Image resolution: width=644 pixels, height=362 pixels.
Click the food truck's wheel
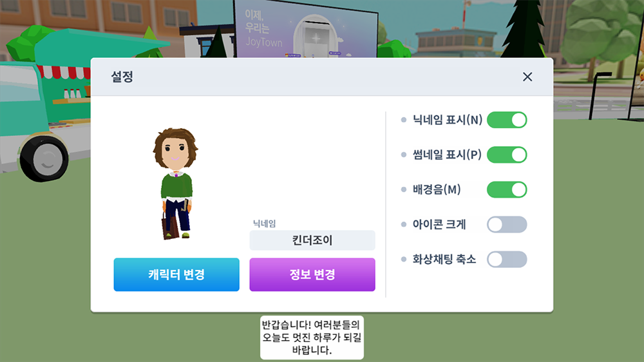pos(44,158)
